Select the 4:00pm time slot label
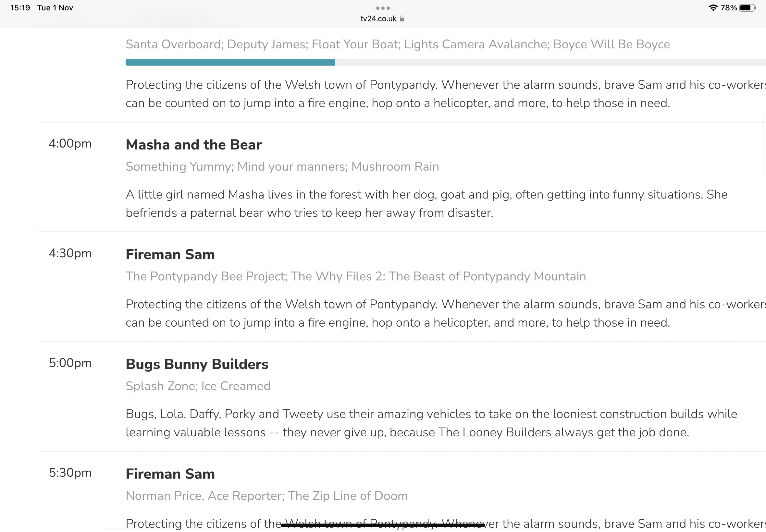The image size is (766, 532). coord(70,144)
